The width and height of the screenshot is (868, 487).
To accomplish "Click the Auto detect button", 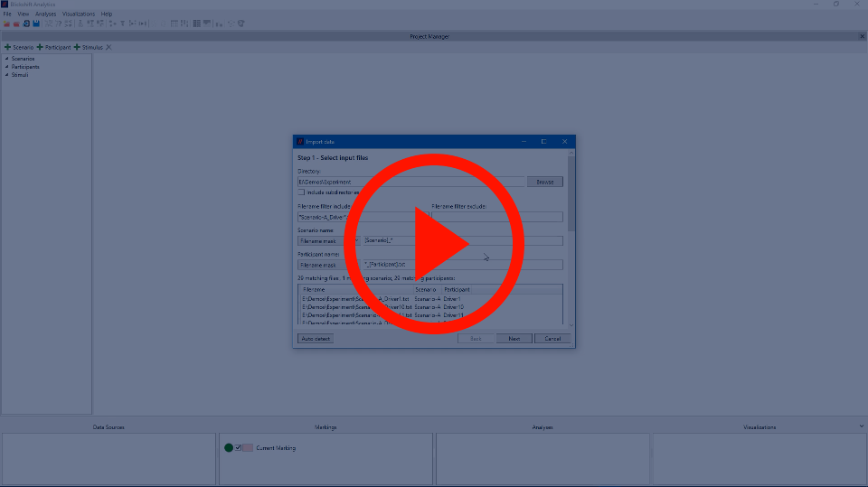I will 316,339.
